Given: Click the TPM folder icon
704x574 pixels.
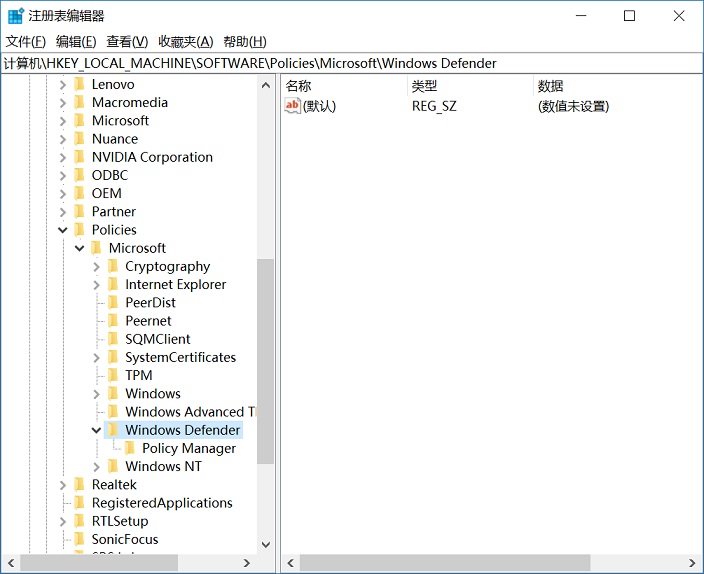Looking at the screenshot, I should tap(113, 375).
